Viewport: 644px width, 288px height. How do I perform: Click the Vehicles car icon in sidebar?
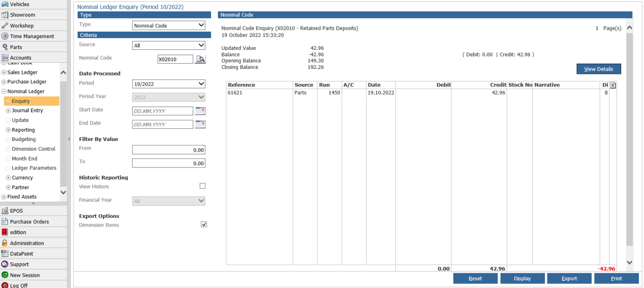(x=5, y=4)
